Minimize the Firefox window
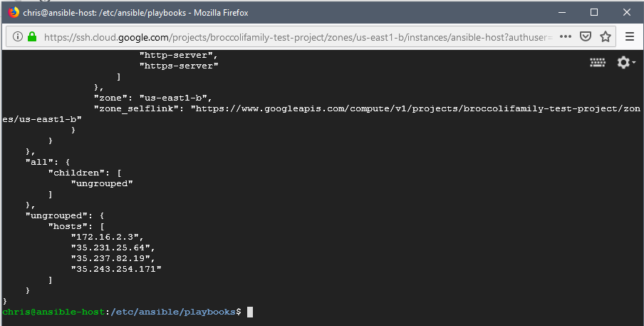 click(561, 12)
